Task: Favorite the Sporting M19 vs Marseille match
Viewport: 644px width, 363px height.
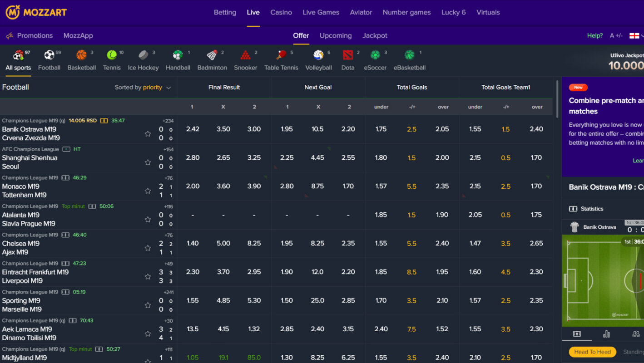Action: pos(148,305)
